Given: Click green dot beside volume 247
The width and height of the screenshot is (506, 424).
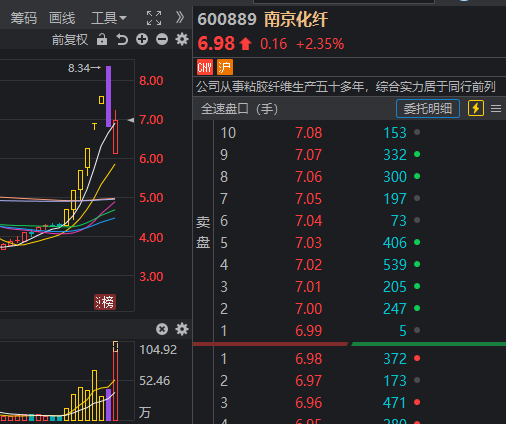Looking at the screenshot, I should tap(417, 308).
